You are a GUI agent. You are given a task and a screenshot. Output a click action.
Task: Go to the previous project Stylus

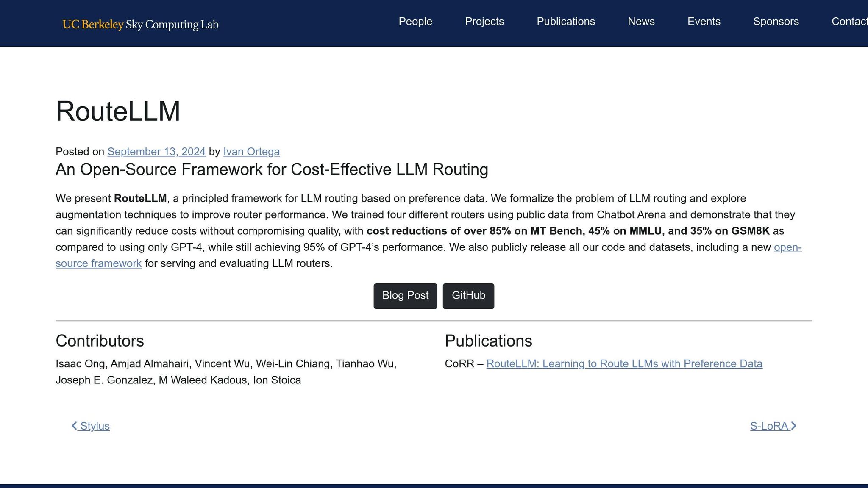(x=94, y=426)
